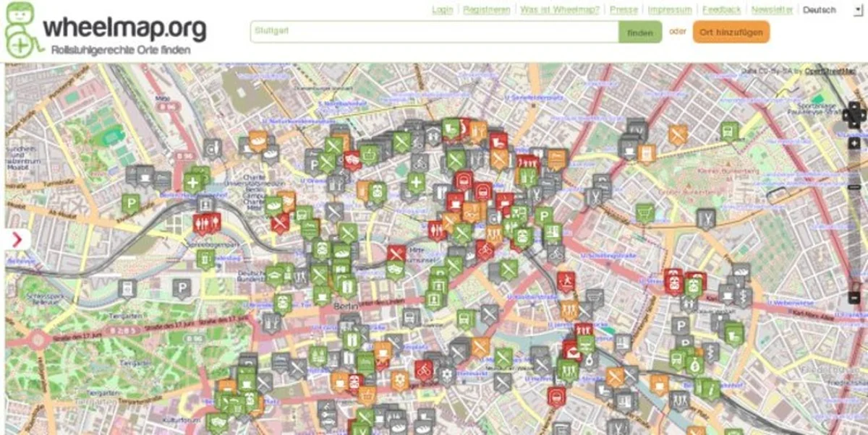
Task: Select the green parking marker near Alt-Moabit
Action: 130,204
